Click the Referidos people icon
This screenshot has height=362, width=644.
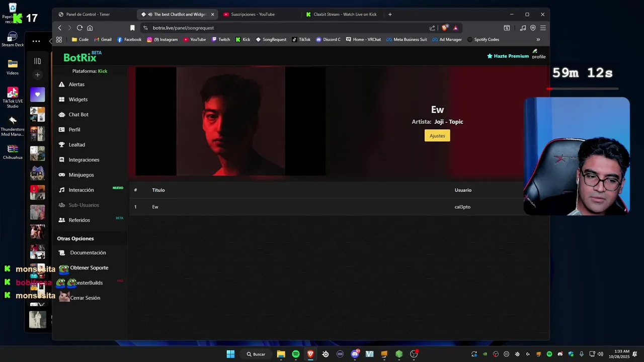coord(62,220)
